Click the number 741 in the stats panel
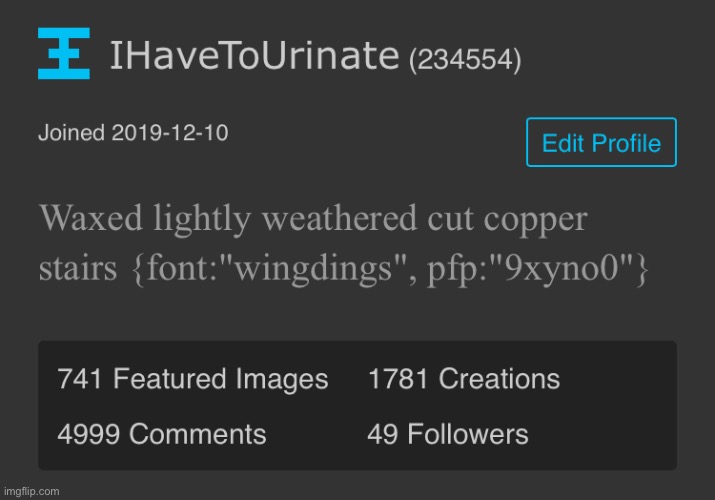 point(79,379)
